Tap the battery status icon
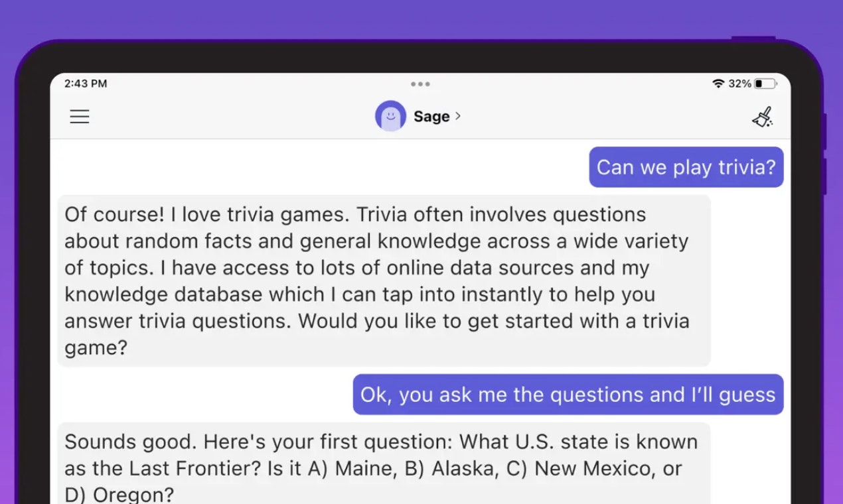The height and width of the screenshot is (504, 843). click(x=765, y=84)
